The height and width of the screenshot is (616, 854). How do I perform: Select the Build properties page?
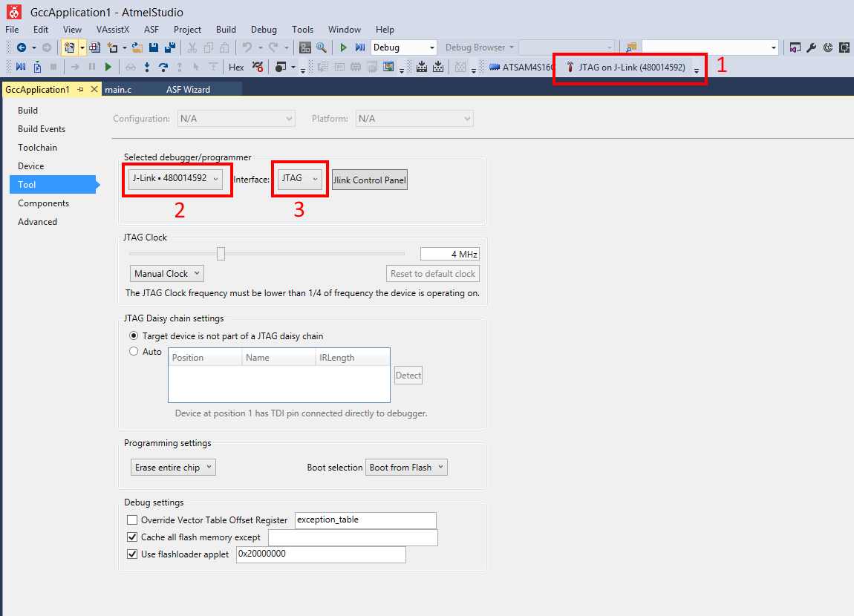(27, 111)
